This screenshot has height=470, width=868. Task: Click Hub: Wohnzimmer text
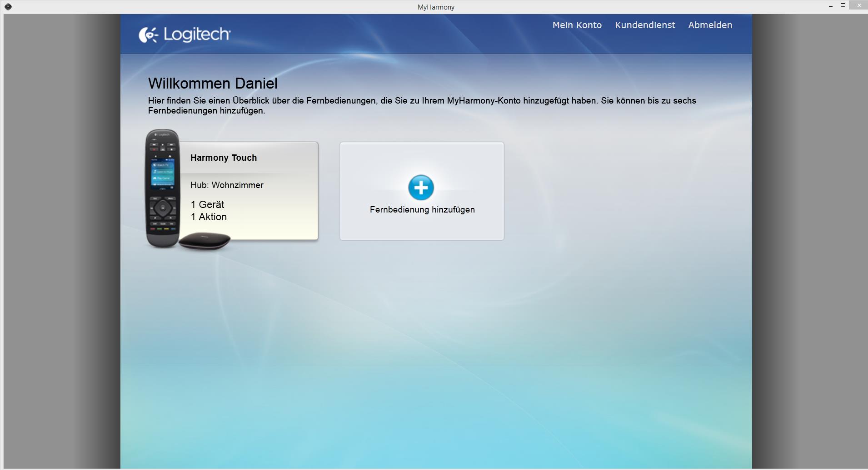(227, 185)
